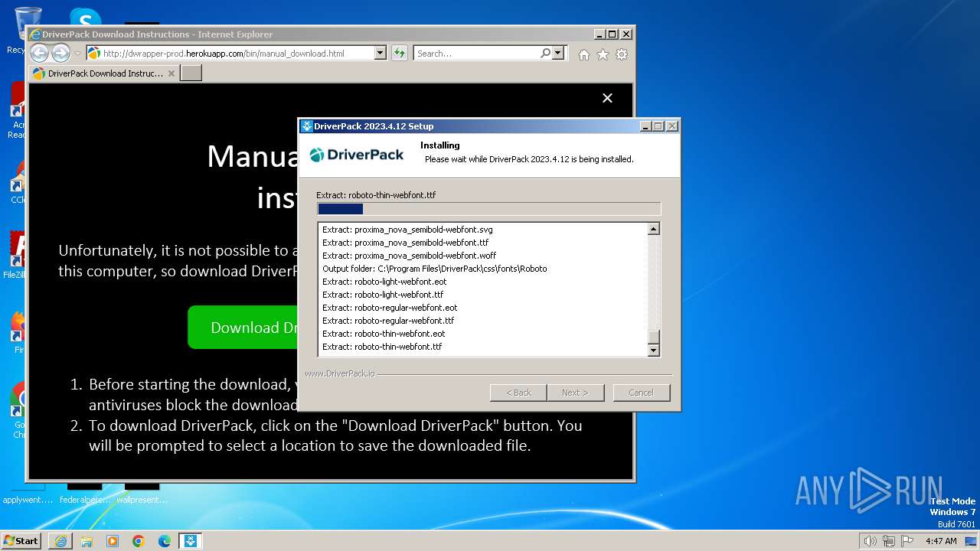
Task: Open Internet Explorer from the taskbar
Action: tap(60, 541)
